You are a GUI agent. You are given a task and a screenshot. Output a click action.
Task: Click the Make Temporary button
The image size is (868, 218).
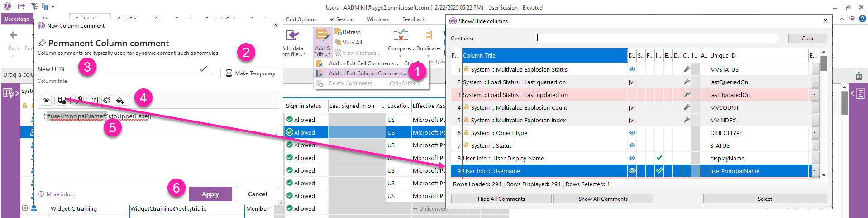click(250, 73)
